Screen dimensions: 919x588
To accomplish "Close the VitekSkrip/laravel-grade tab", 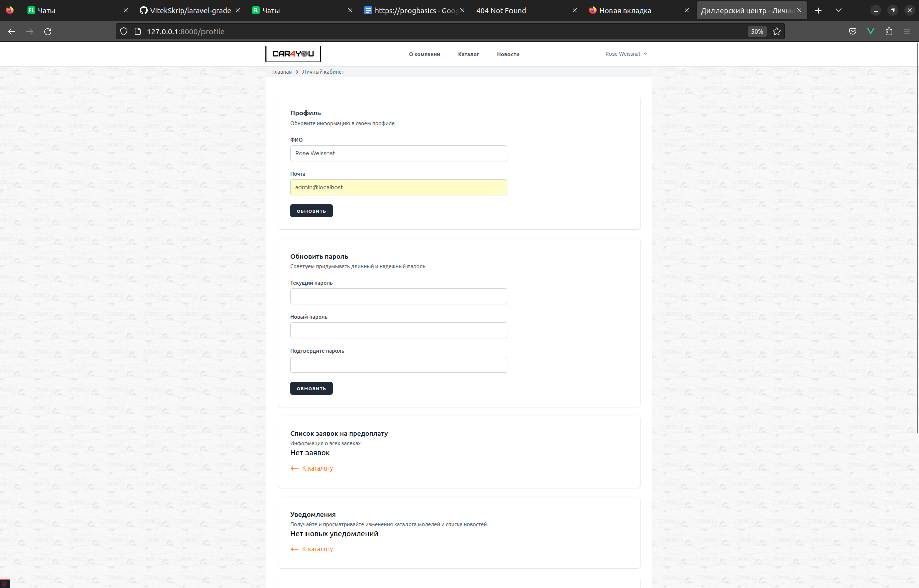I will [x=238, y=10].
